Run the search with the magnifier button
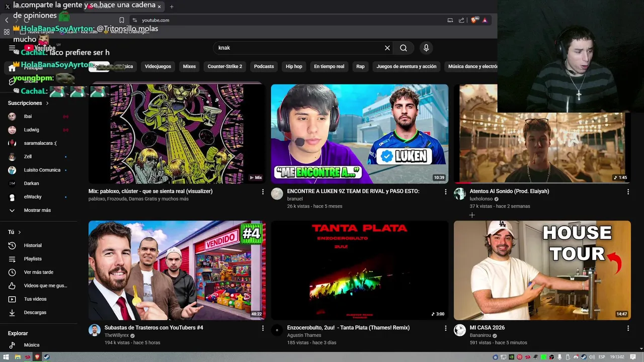644x362 pixels. [x=404, y=48]
